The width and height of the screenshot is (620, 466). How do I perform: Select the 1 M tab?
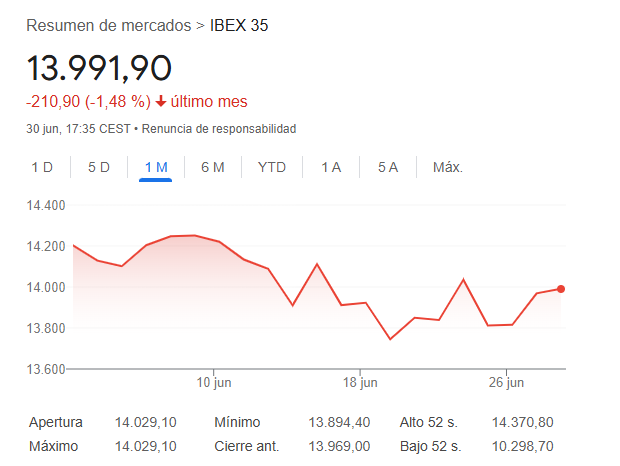coord(156,167)
